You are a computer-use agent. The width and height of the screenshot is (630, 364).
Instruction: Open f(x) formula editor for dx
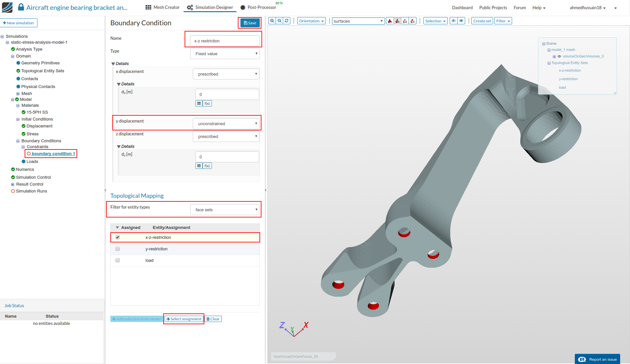tap(207, 103)
